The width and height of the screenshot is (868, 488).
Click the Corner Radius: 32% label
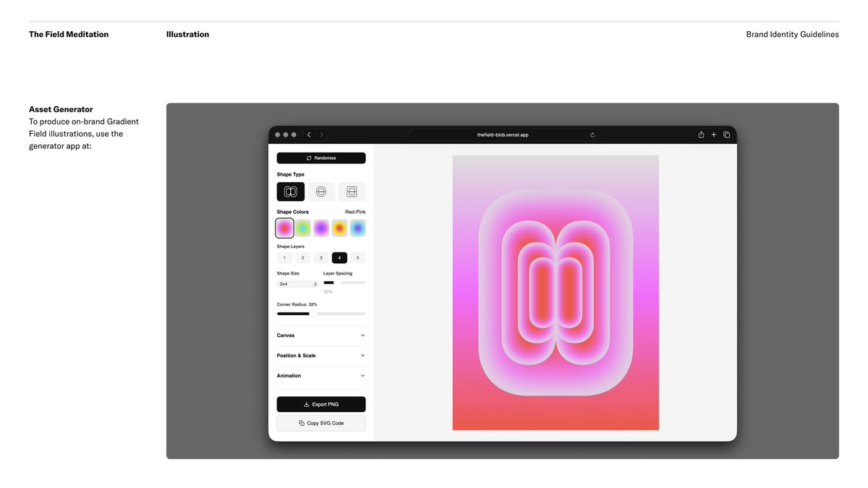297,304
